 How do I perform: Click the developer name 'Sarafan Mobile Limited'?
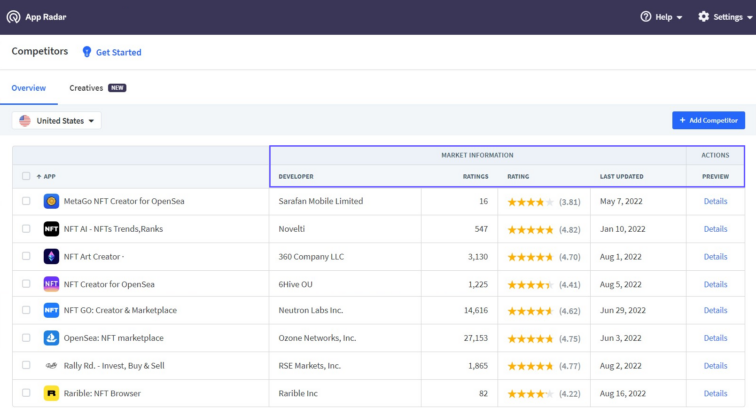(x=321, y=201)
